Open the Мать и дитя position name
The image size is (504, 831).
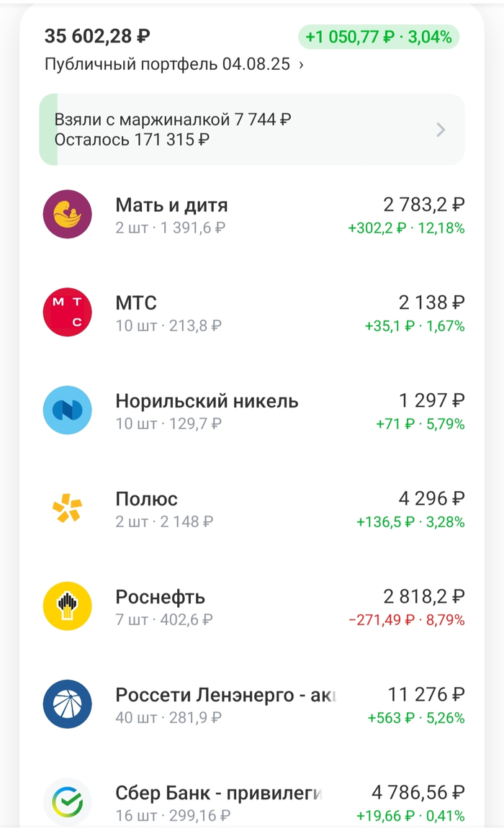[171, 205]
